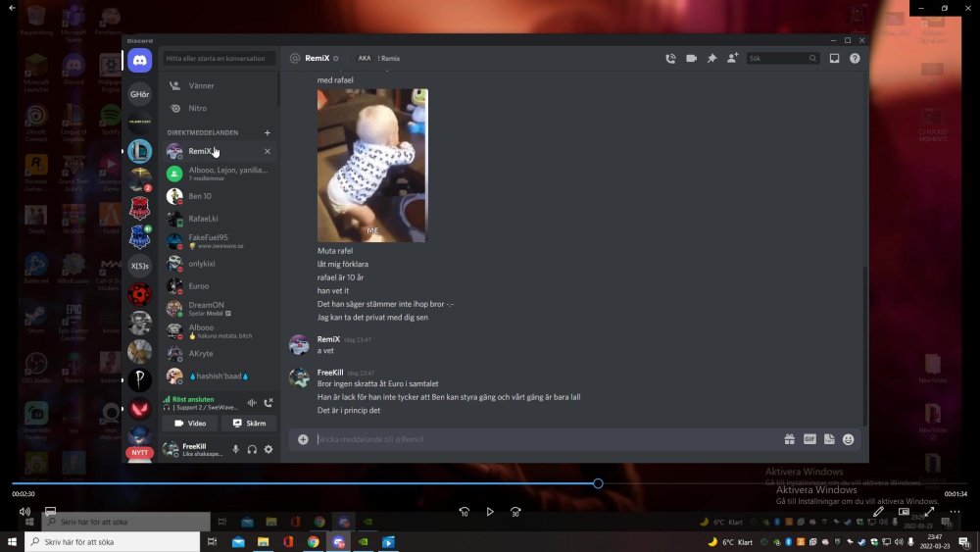Open the Nitro tab
980x552 pixels.
(x=219, y=108)
